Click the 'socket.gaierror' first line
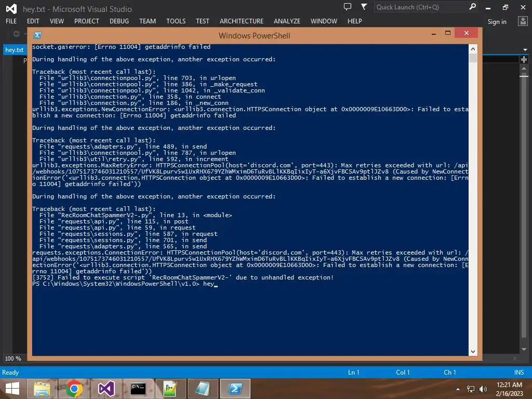The width and height of the screenshot is (532, 399). coord(121,47)
